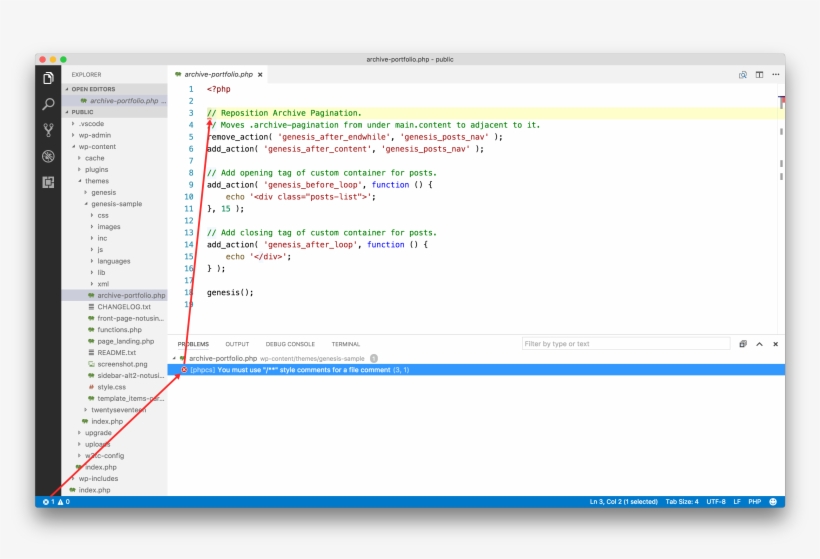Open README.txt file
This screenshot has height=559, width=820.
coord(116,353)
